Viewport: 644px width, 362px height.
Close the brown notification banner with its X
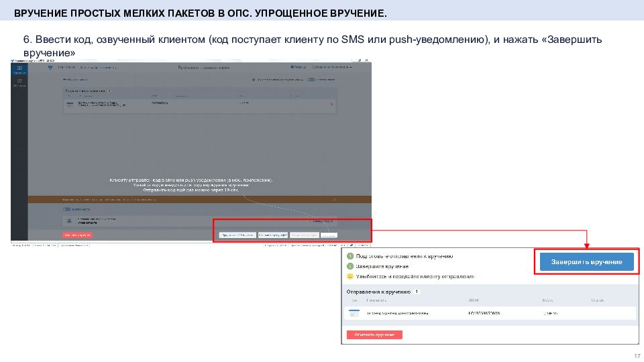click(334, 200)
